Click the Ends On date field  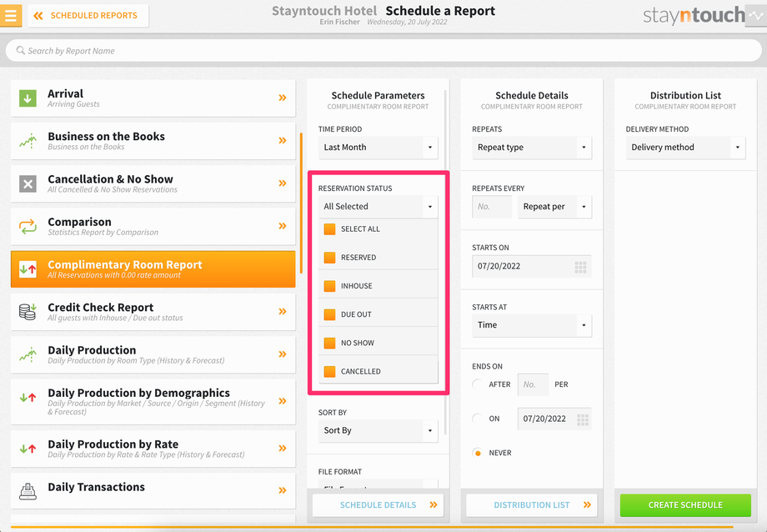tap(554, 419)
